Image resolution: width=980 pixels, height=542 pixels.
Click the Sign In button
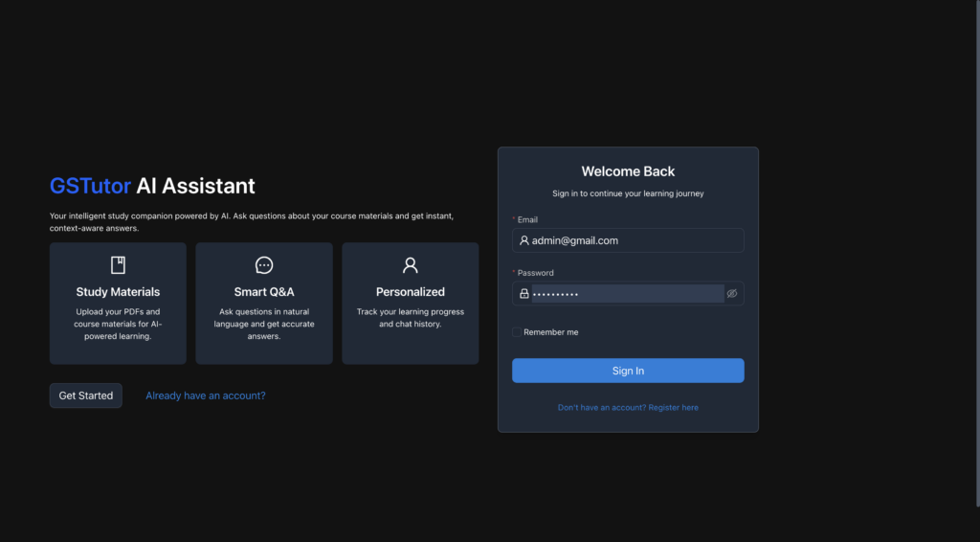628,371
